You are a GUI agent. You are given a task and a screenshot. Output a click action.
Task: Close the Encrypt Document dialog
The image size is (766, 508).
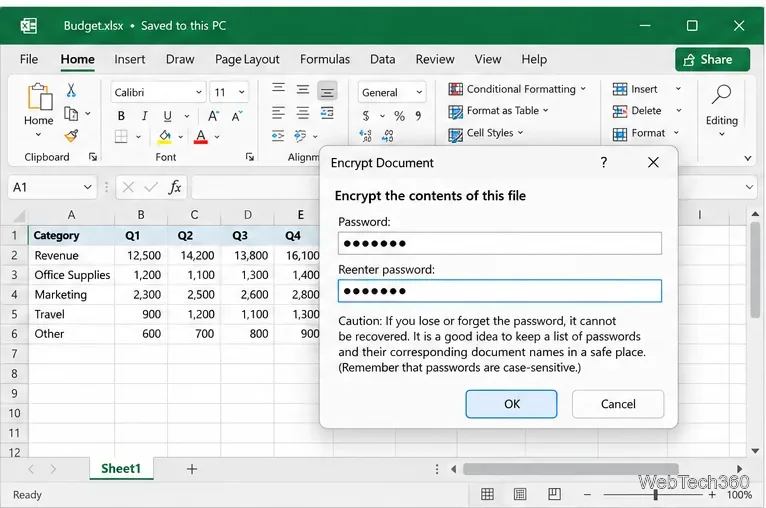pyautogui.click(x=653, y=162)
